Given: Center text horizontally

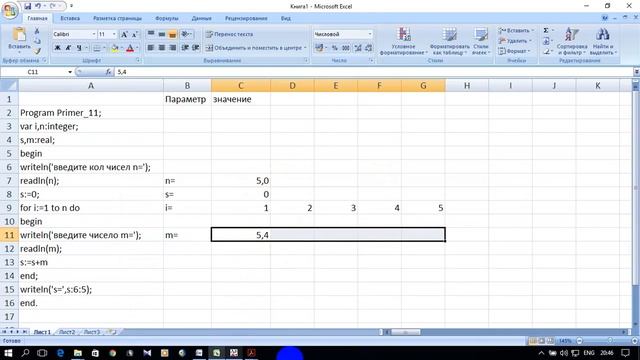Looking at the screenshot, I should [x=162, y=48].
